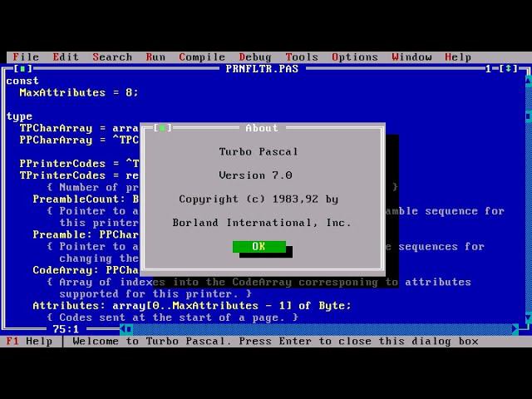Click the 'Turbo Pascal' text in dialog
This screenshot has height=399, width=532.
[x=259, y=151]
